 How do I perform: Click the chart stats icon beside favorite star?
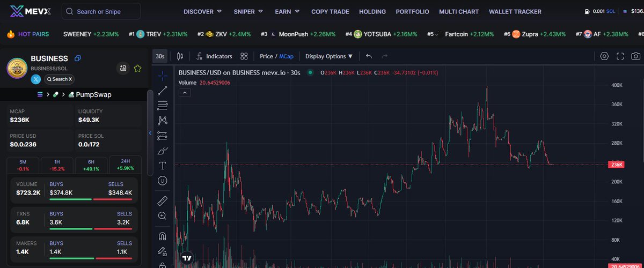[123, 68]
